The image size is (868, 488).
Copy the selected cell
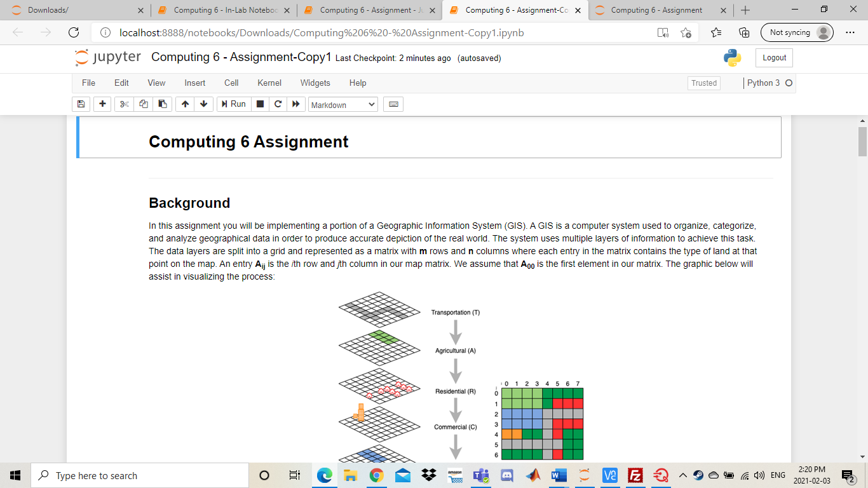point(143,104)
